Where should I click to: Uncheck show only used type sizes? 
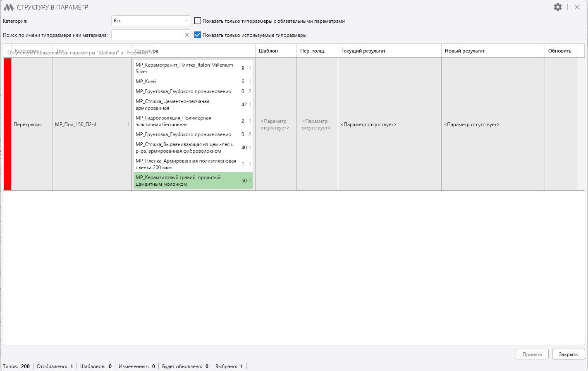(198, 35)
